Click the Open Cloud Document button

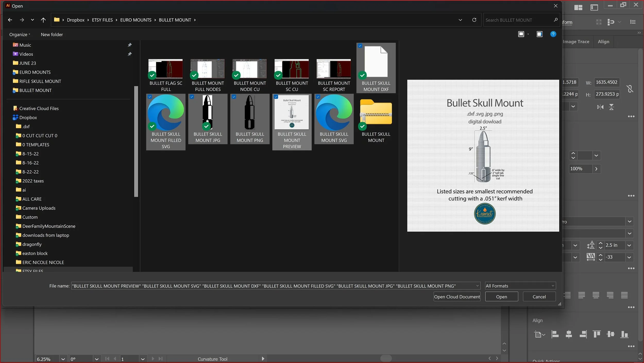click(x=457, y=297)
